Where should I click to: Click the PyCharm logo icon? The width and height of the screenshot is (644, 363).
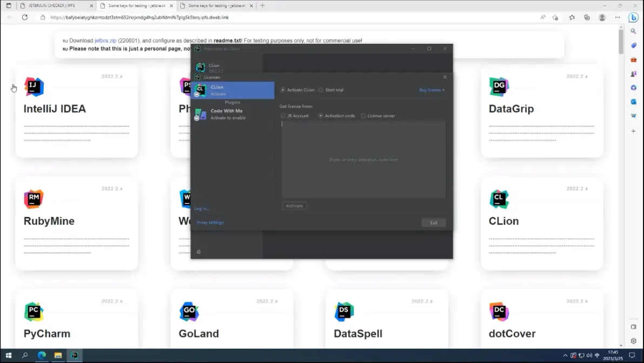[33, 312]
